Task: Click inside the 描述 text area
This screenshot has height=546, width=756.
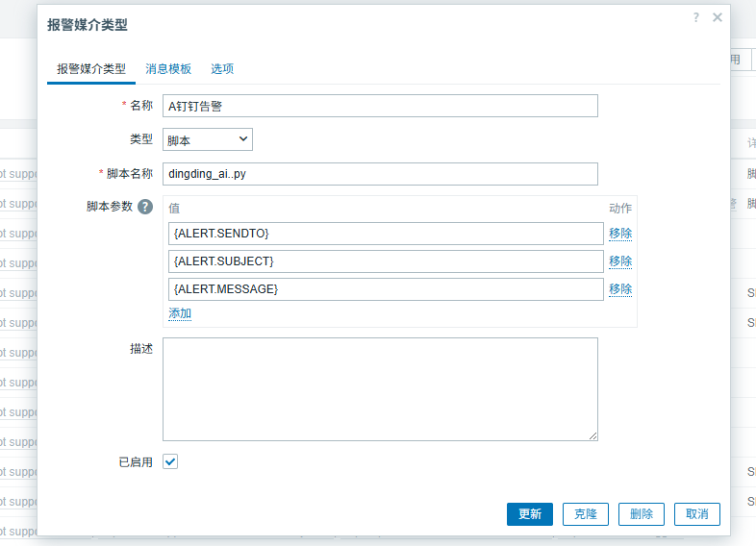Action: [380, 389]
